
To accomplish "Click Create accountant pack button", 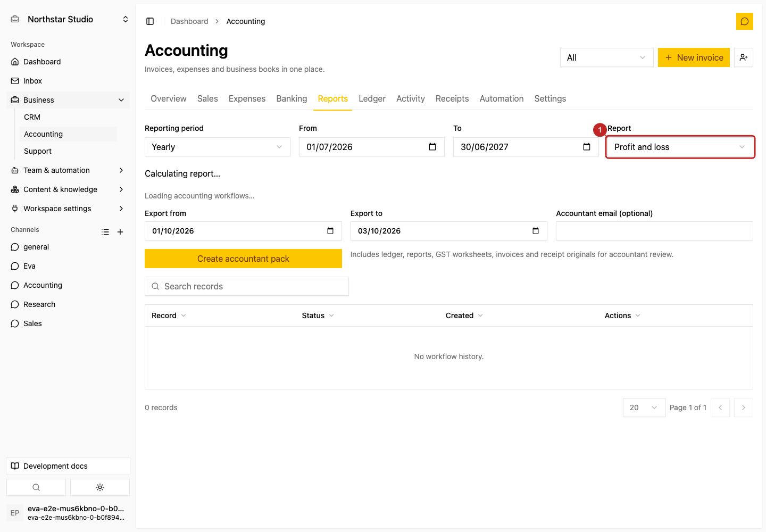I will [243, 259].
